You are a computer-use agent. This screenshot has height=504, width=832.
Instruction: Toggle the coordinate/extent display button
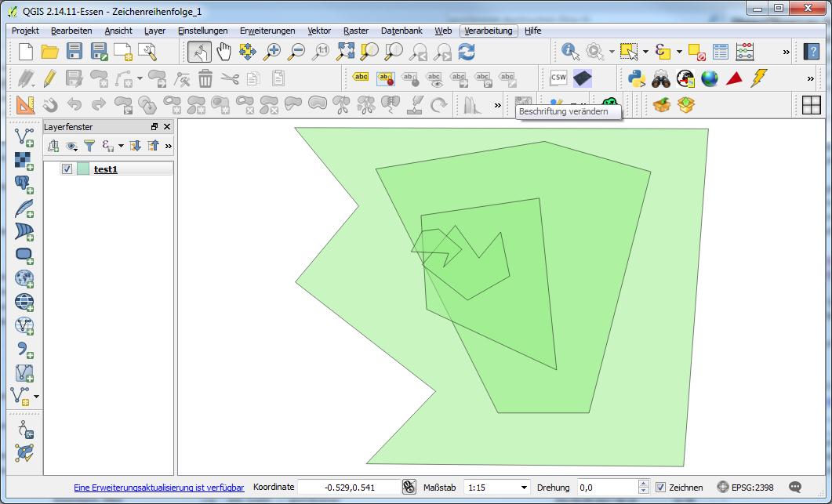click(409, 487)
